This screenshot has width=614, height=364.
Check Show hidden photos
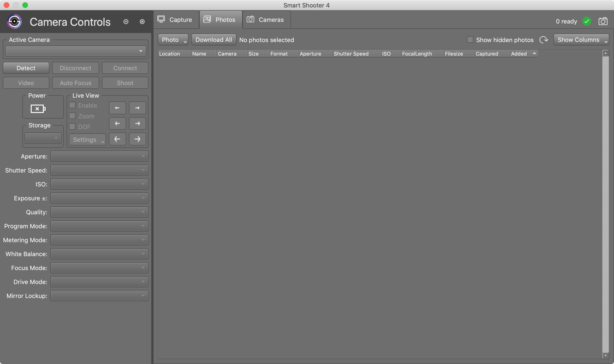[470, 40]
